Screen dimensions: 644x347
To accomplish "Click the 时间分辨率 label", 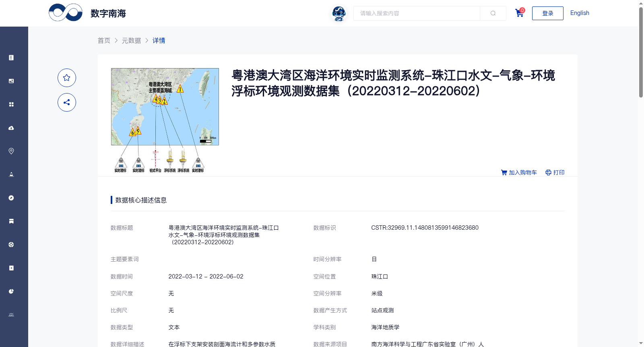I will tap(327, 259).
